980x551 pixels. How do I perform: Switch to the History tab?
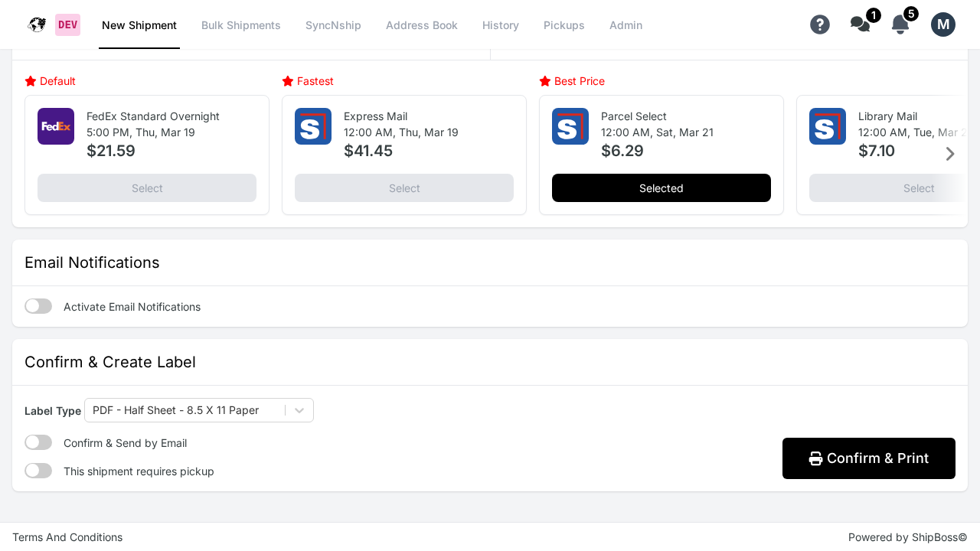pyautogui.click(x=500, y=25)
